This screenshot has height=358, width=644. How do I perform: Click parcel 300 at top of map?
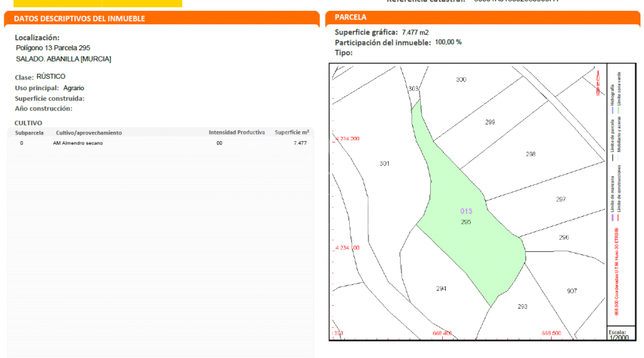(x=461, y=79)
